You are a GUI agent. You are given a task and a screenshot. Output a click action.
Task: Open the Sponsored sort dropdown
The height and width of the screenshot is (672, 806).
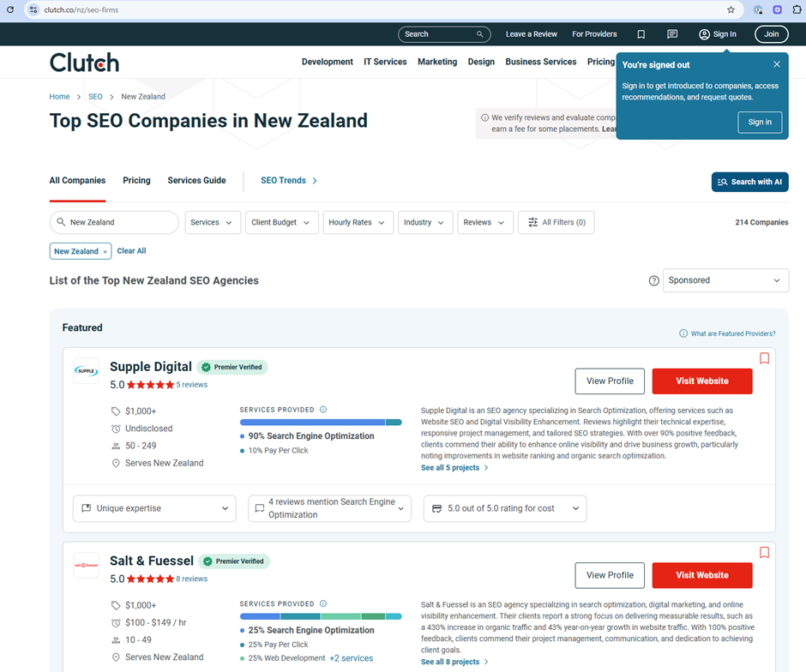(x=725, y=280)
